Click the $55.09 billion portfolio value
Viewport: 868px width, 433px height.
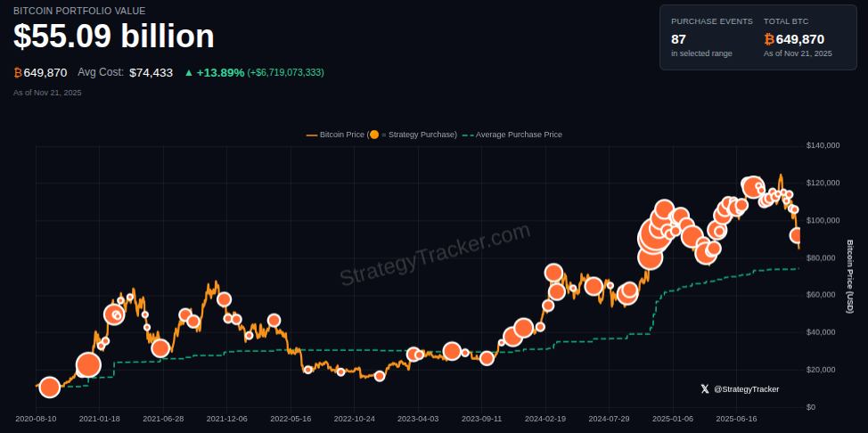pyautogui.click(x=114, y=37)
